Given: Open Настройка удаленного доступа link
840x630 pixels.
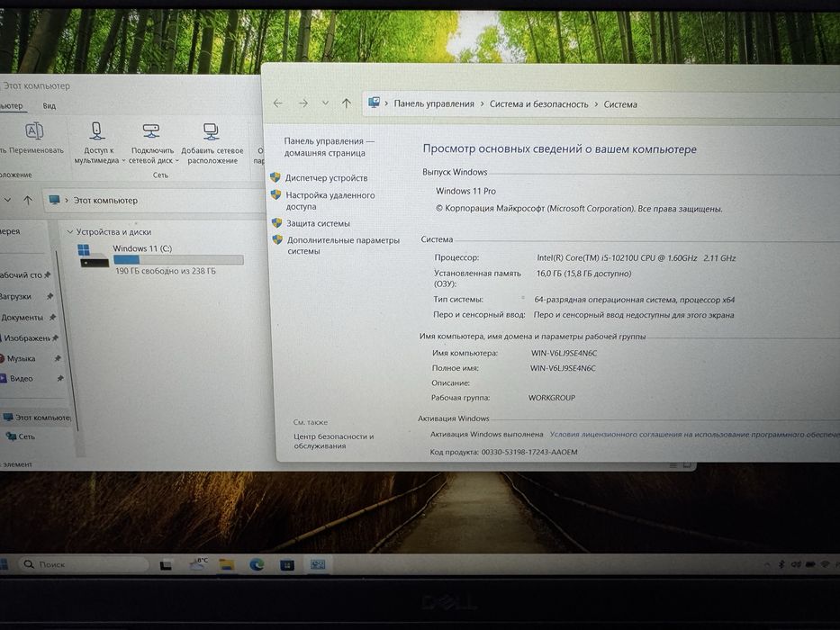Looking at the screenshot, I should pos(330,201).
